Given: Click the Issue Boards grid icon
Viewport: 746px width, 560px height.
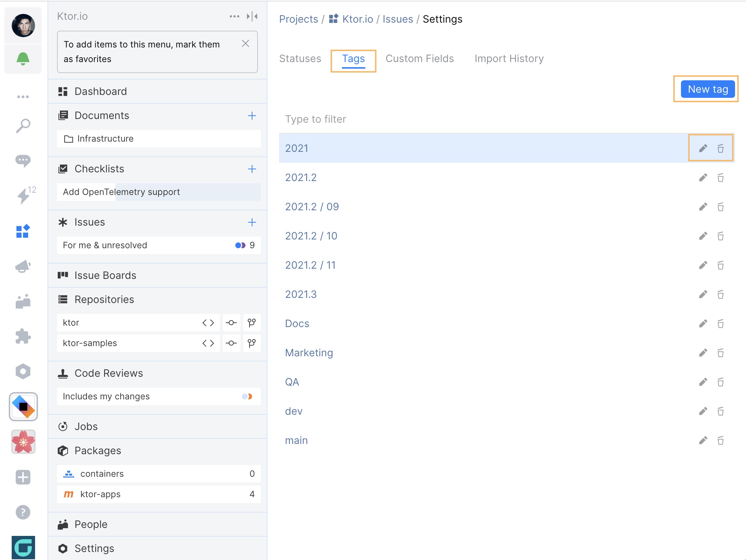Looking at the screenshot, I should [x=63, y=275].
